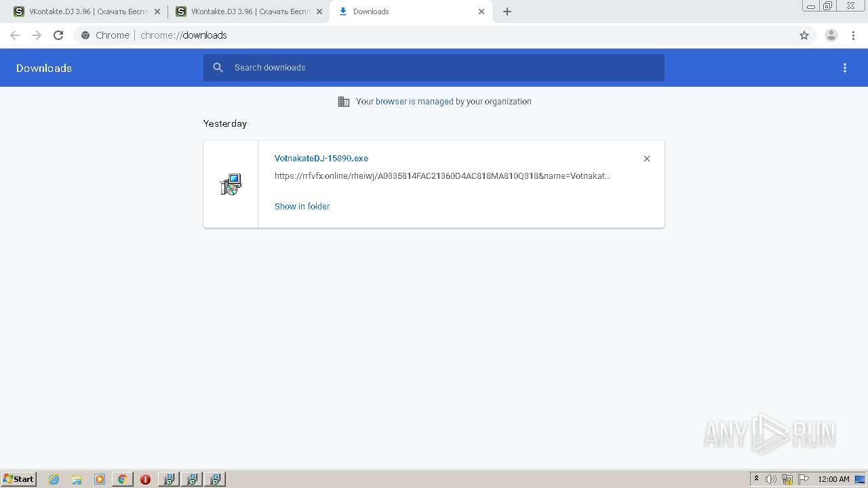Open Windows Explorer folder icon in taskbar

tap(77, 479)
